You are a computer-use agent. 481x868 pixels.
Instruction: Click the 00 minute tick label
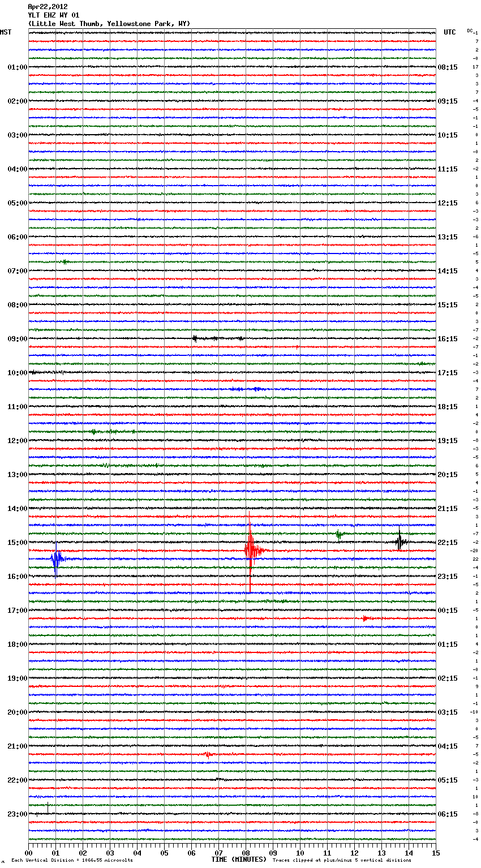pyautogui.click(x=29, y=853)
